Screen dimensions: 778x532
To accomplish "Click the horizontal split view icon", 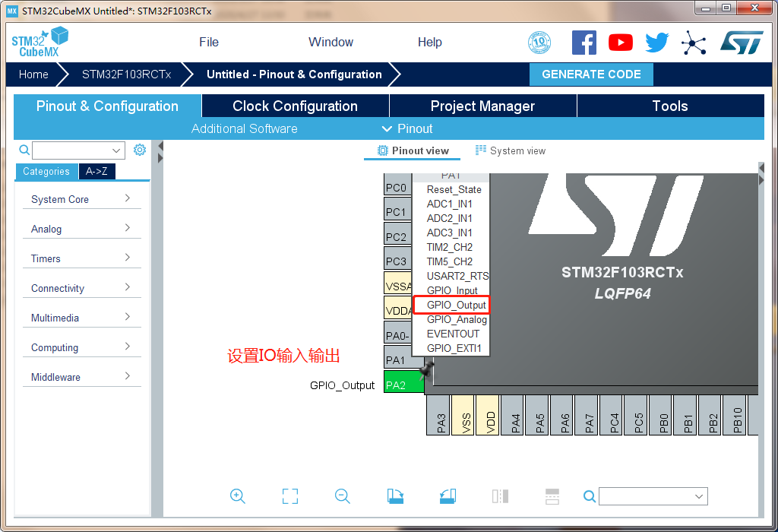I will tap(552, 496).
